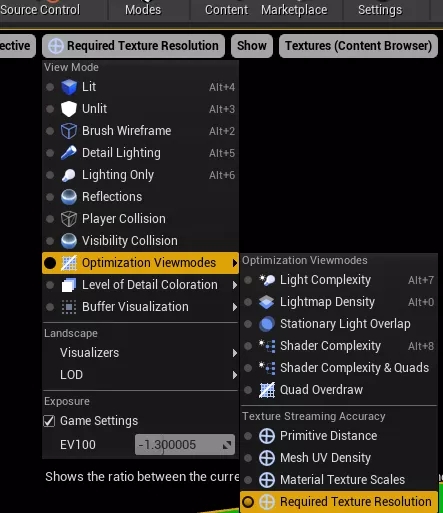Uncheck the Game Settings checkbox
Image resolution: width=443 pixels, height=513 pixels.
pyautogui.click(x=49, y=421)
